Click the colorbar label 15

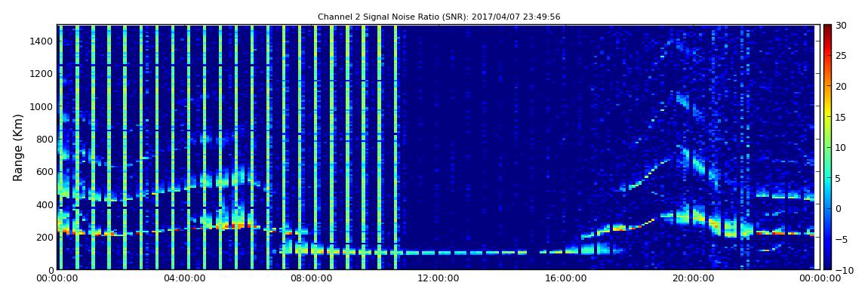coord(841,117)
